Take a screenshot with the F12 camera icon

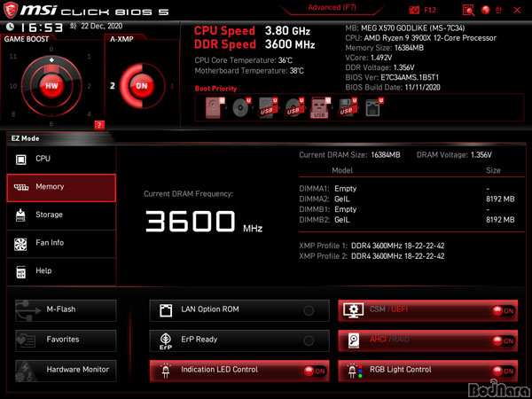414,10
